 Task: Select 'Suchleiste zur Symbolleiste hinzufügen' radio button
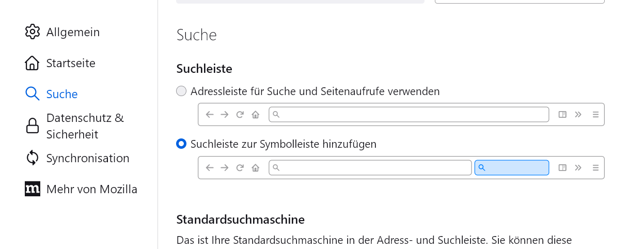pos(181,144)
